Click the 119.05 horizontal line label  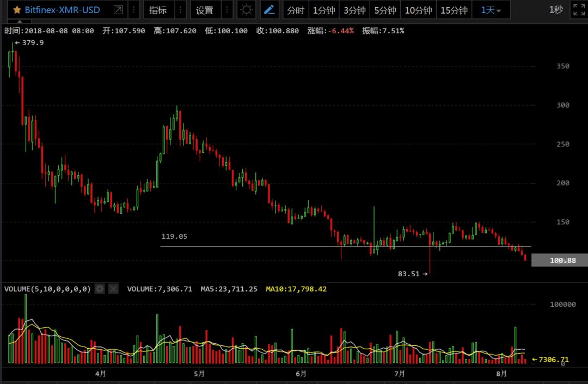(174, 237)
